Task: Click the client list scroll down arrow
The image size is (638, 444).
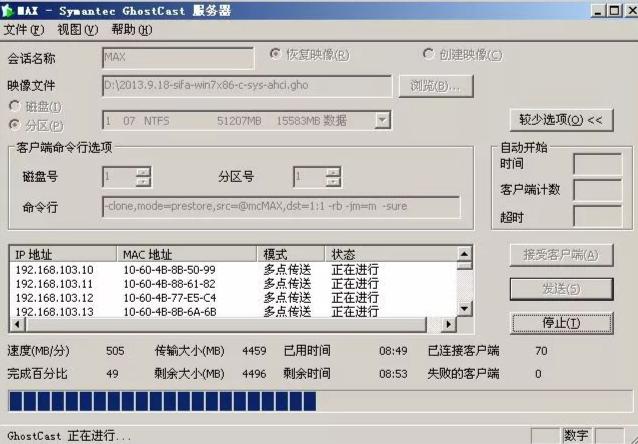Action: pos(464,309)
